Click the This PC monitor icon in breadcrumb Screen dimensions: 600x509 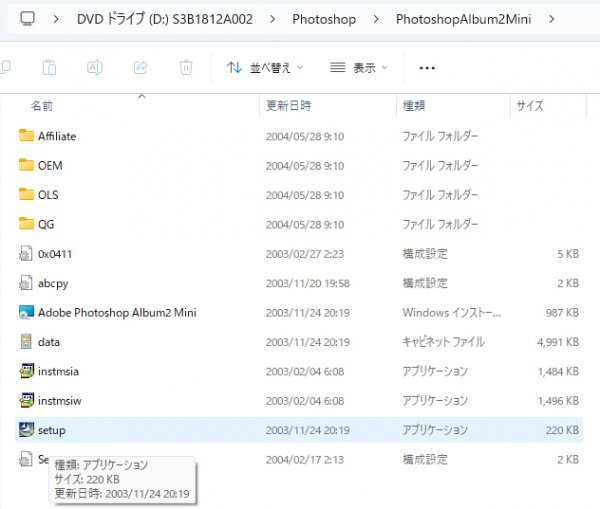(x=27, y=18)
